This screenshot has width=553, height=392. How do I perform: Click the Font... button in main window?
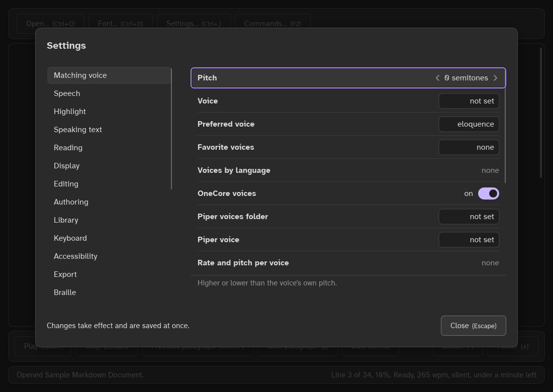(121, 24)
